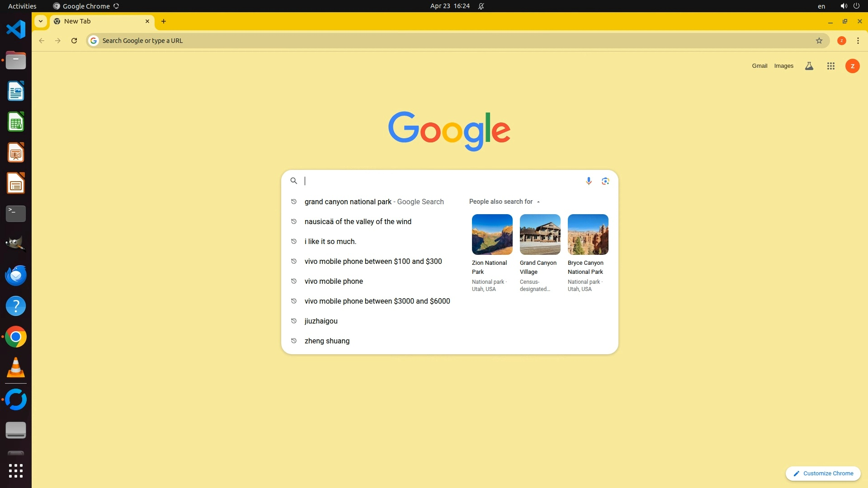Launch VLC media player from dock

[16, 368]
